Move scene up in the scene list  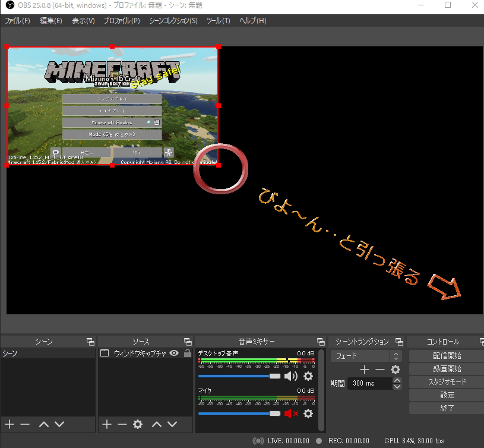click(x=44, y=424)
